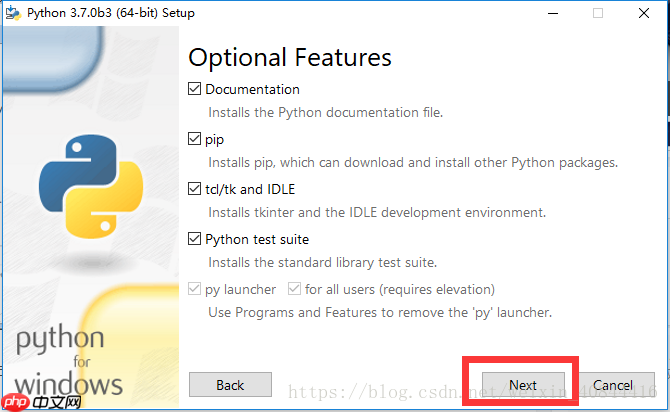The height and width of the screenshot is (412, 670).
Task: Click the python for windows text
Action: [x=68, y=360]
